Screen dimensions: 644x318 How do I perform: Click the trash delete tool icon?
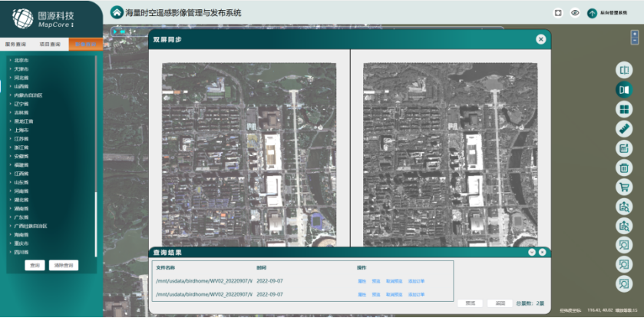pyautogui.click(x=624, y=167)
